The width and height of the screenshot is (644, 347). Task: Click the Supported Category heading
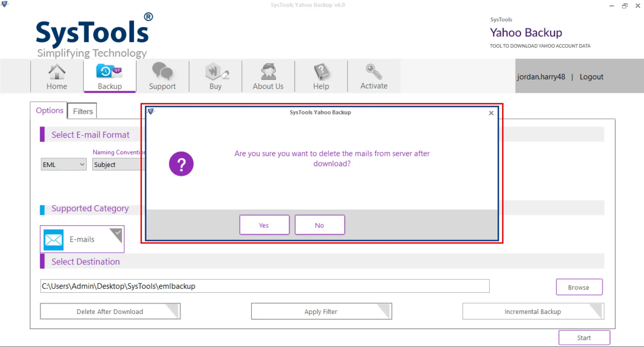tap(90, 208)
